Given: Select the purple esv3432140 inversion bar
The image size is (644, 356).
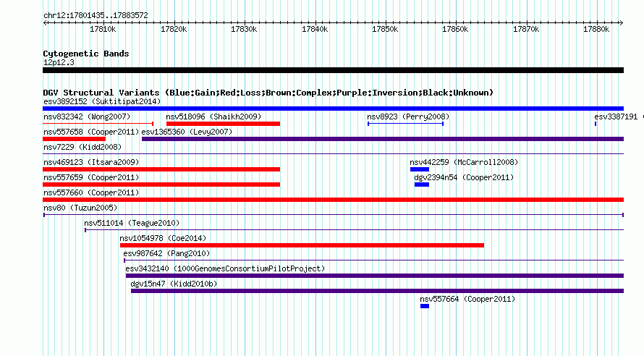Looking at the screenshot, I should click(x=375, y=276).
